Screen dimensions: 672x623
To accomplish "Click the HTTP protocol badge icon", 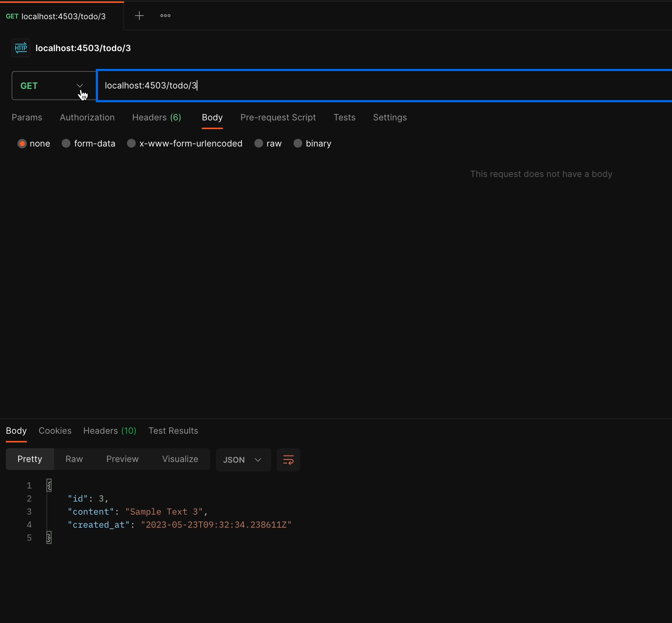I will 21,48.
